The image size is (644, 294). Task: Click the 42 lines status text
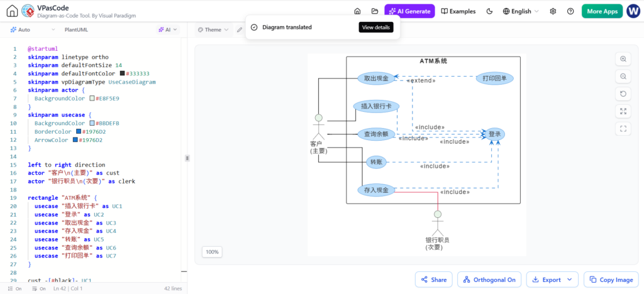tap(172, 289)
